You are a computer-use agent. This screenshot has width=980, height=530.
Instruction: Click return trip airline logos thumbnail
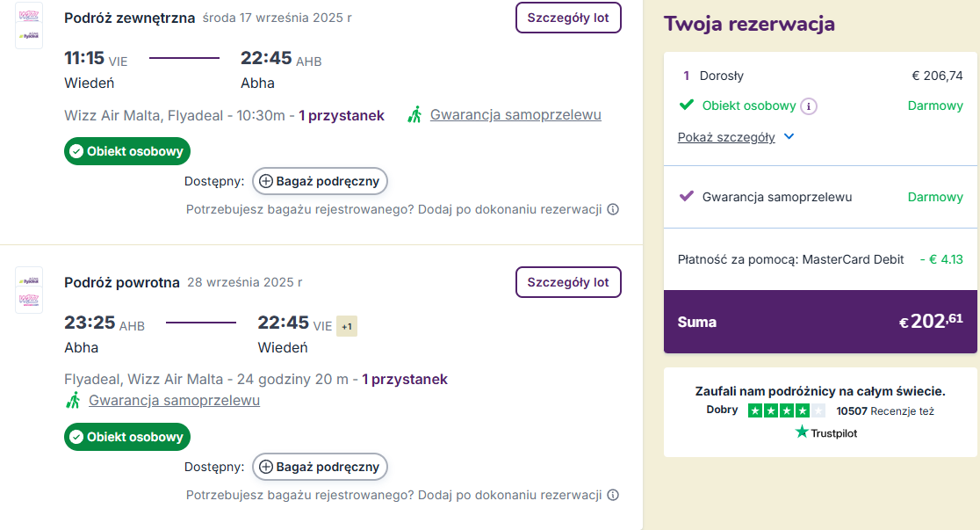click(x=29, y=290)
